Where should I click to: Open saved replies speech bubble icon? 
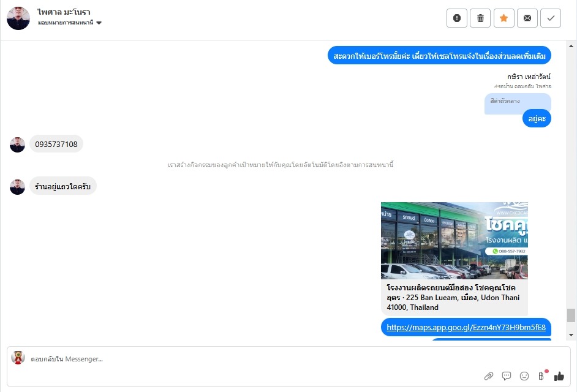point(507,376)
